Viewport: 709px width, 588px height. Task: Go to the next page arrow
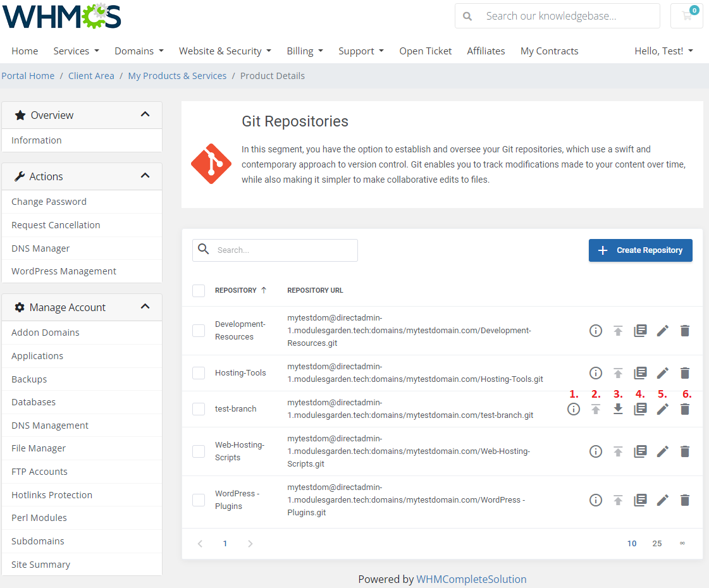(x=250, y=544)
